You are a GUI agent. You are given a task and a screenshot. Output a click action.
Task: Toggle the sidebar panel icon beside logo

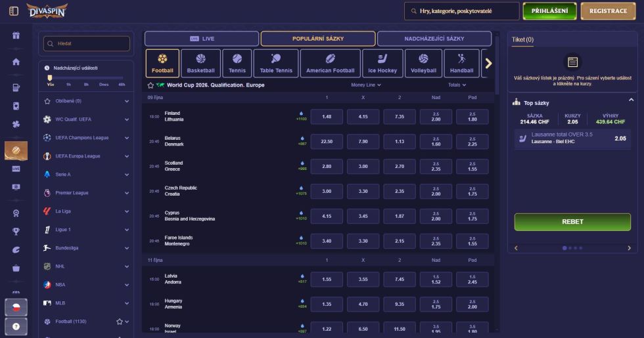tap(13, 11)
